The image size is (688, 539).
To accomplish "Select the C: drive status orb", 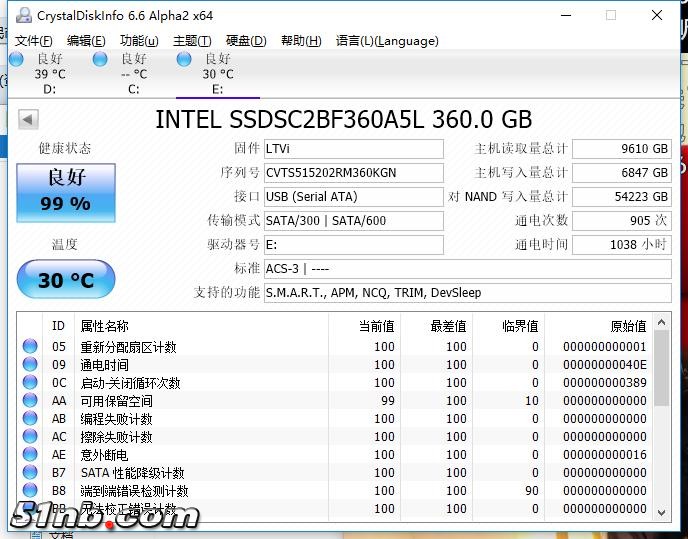I will tap(100, 60).
